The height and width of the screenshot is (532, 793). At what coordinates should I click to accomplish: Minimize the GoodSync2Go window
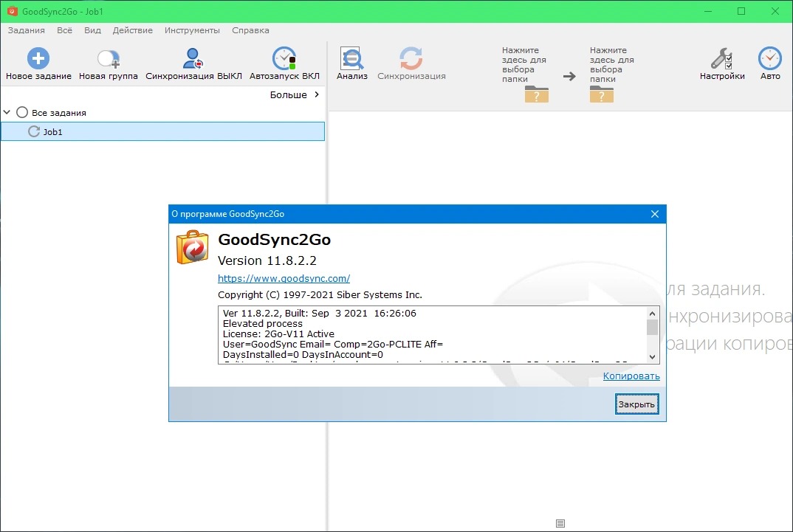708,11
